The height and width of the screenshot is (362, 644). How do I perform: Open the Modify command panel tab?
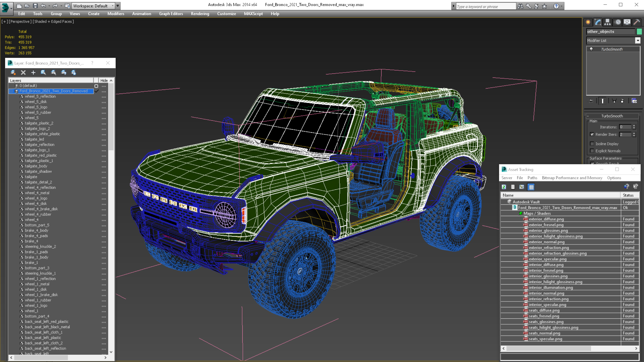598,22
